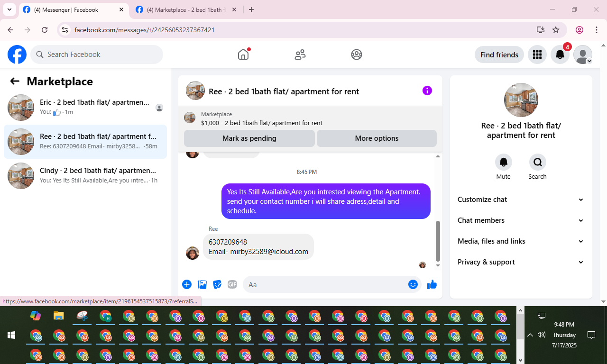
Task: Expand the Privacy & support section
Action: 521,262
